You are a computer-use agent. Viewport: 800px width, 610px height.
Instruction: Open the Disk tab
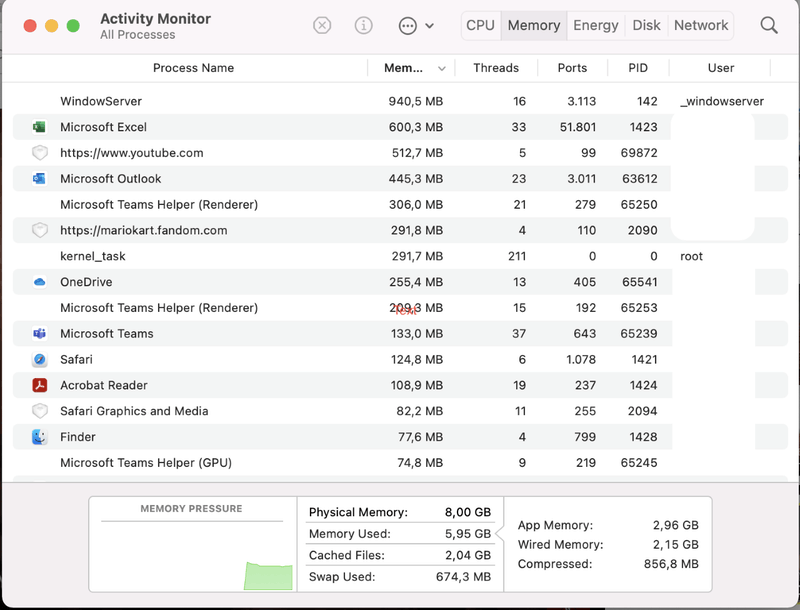pyautogui.click(x=646, y=25)
